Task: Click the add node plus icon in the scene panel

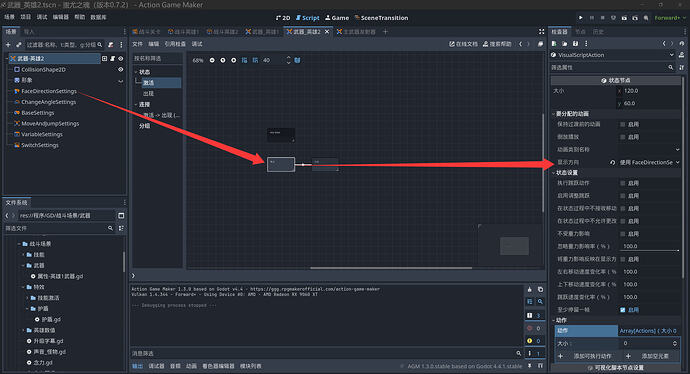Action: point(8,44)
